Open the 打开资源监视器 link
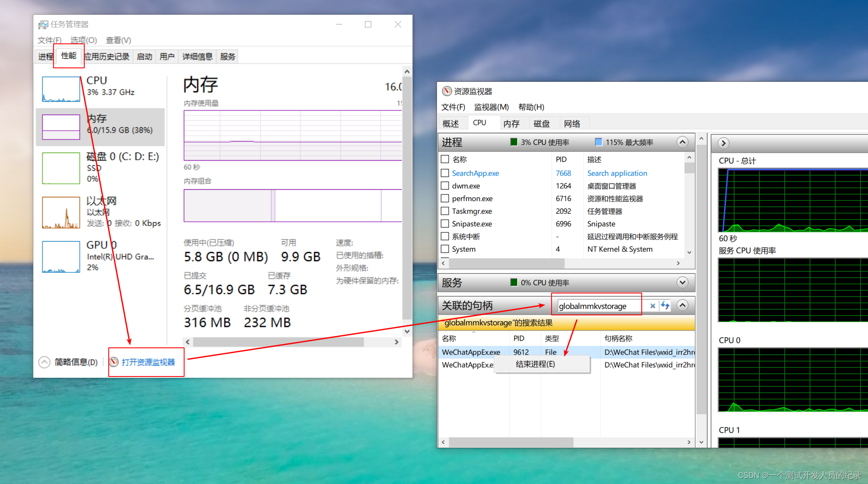The width and height of the screenshot is (868, 484). point(148,362)
